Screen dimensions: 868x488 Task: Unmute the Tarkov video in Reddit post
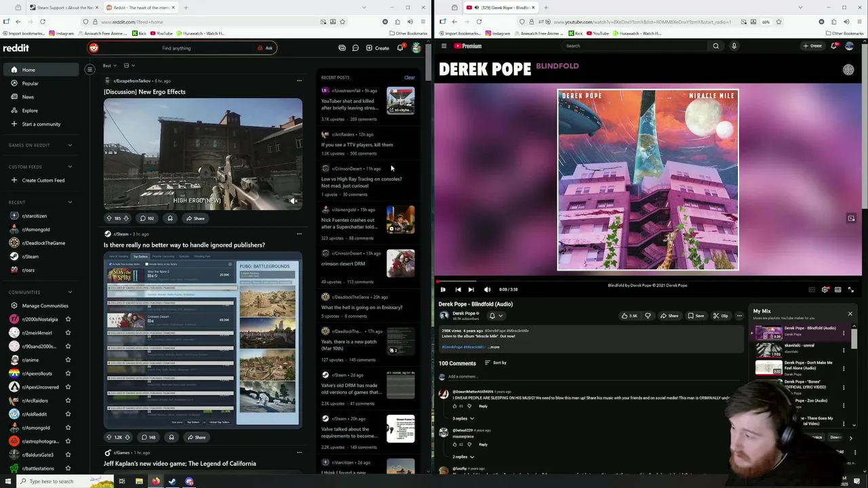click(293, 201)
